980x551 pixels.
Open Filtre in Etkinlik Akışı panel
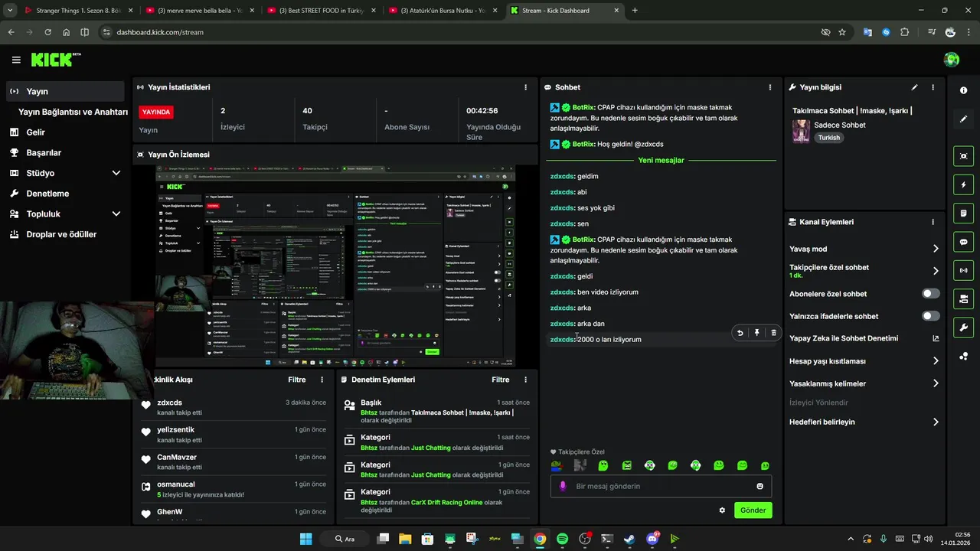tap(297, 380)
